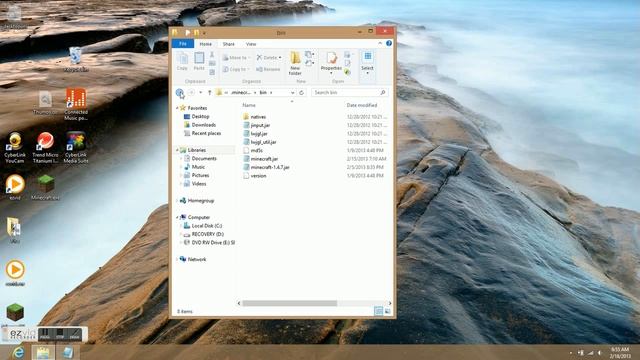Switch to the Home ribbon tab
The image size is (640, 360).
[205, 44]
